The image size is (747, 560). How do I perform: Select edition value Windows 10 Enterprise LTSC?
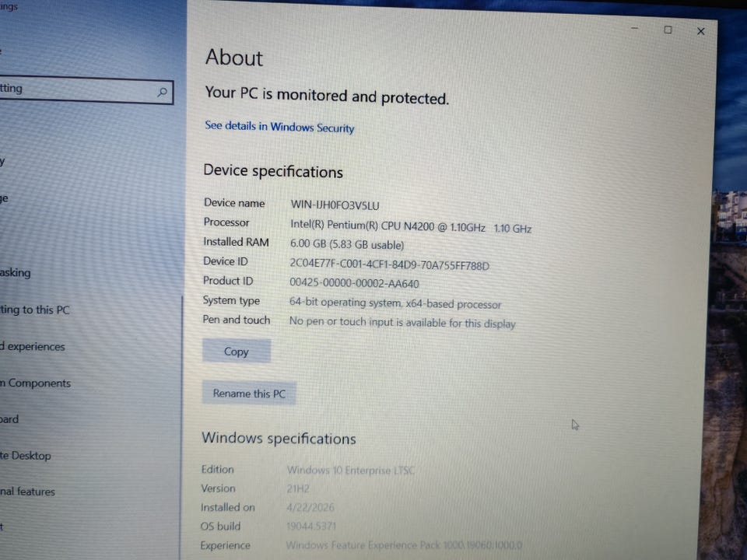(x=351, y=471)
